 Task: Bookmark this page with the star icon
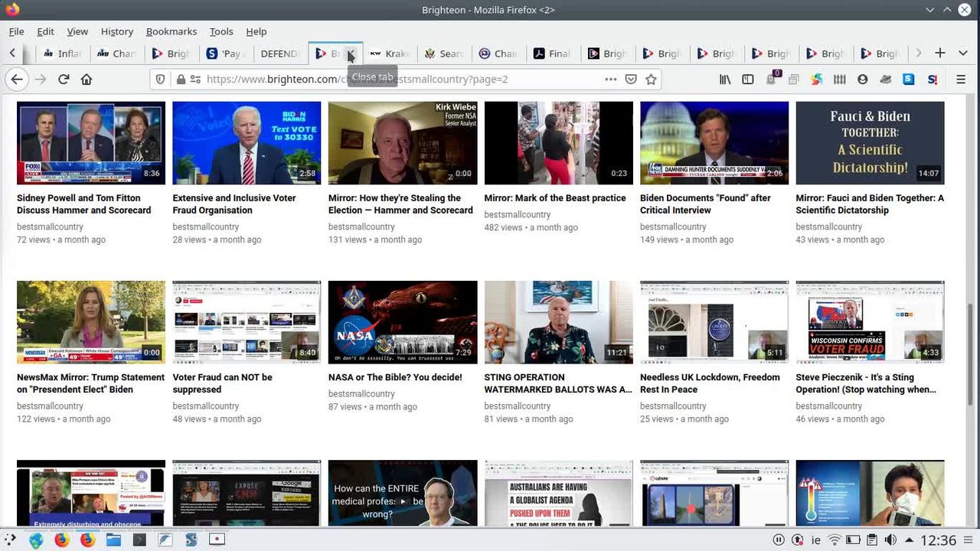click(x=651, y=79)
